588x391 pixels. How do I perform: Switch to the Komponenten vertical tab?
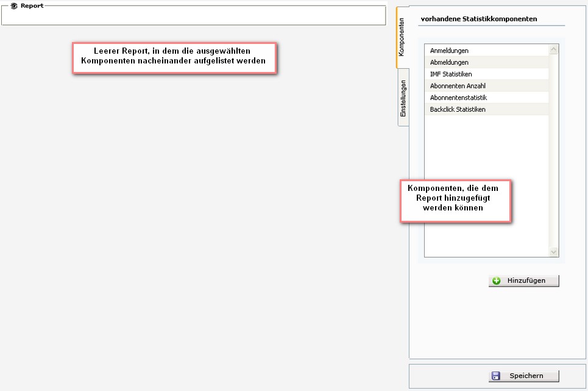pos(402,38)
